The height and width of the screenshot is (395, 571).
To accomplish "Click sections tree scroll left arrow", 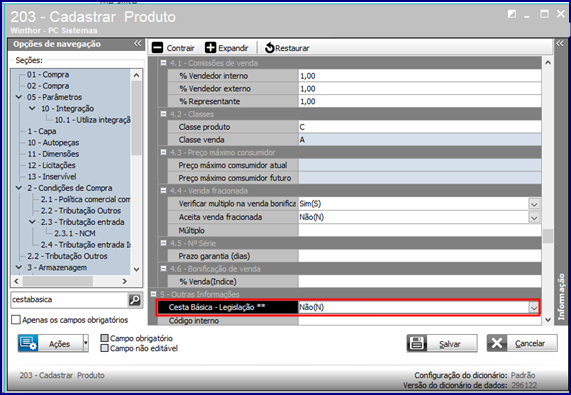I will (16, 281).
